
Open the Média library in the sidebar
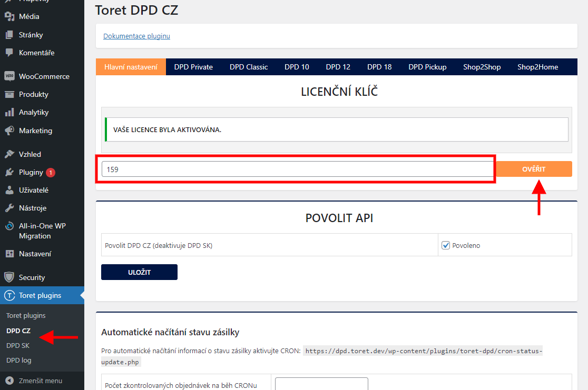(x=11, y=16)
